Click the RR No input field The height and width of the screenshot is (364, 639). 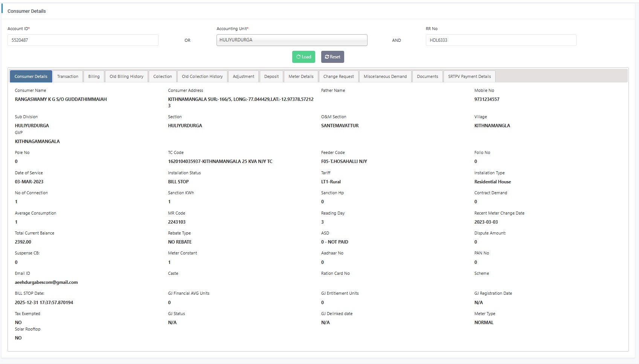[501, 40]
